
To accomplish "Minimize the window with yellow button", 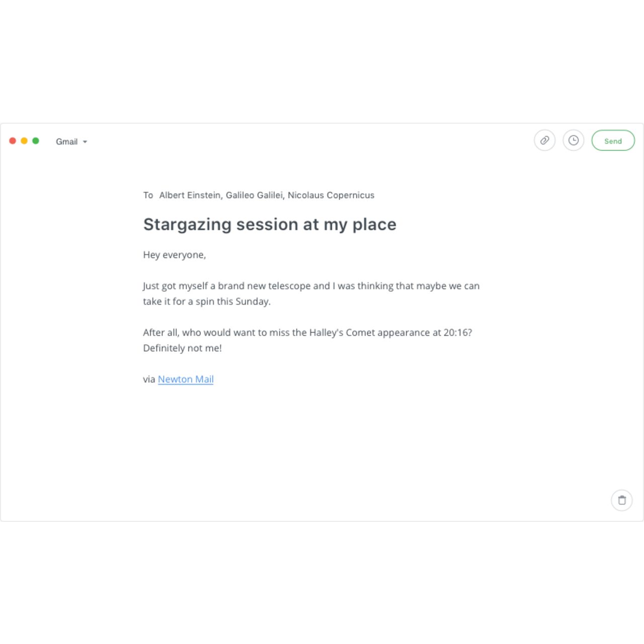I will click(x=24, y=141).
